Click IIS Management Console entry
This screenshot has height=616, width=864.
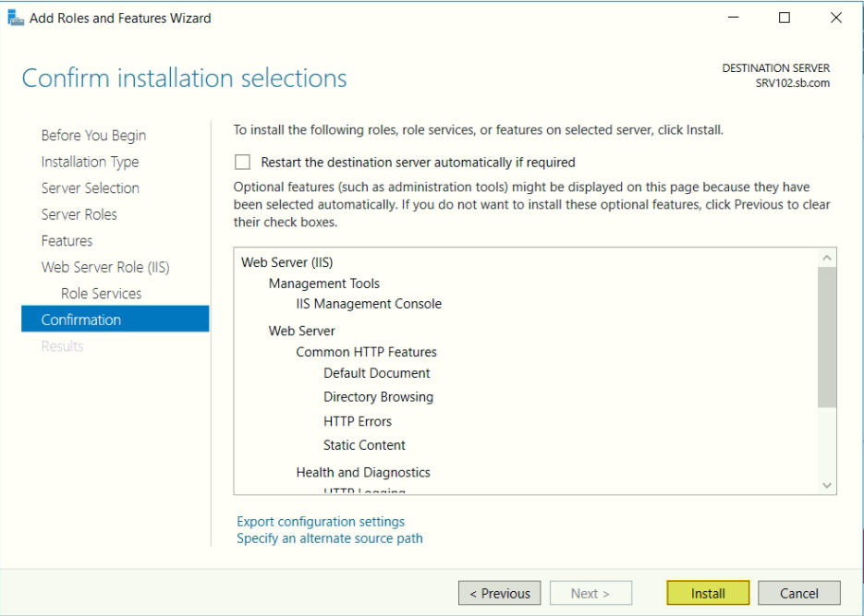[369, 304]
